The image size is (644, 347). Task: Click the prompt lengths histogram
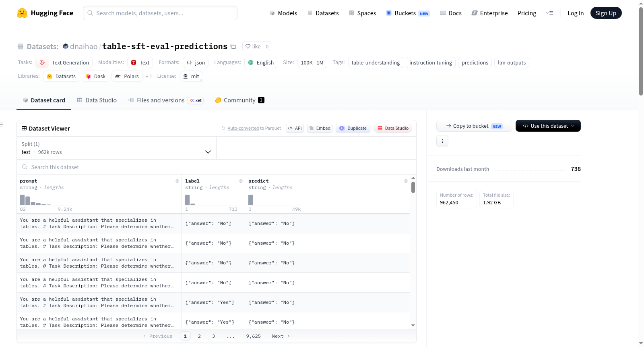(x=46, y=200)
